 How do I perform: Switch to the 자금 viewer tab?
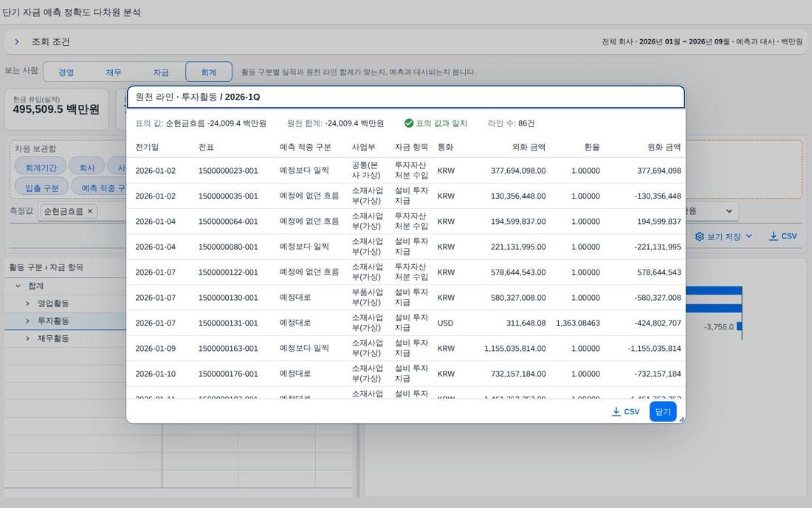pos(161,72)
